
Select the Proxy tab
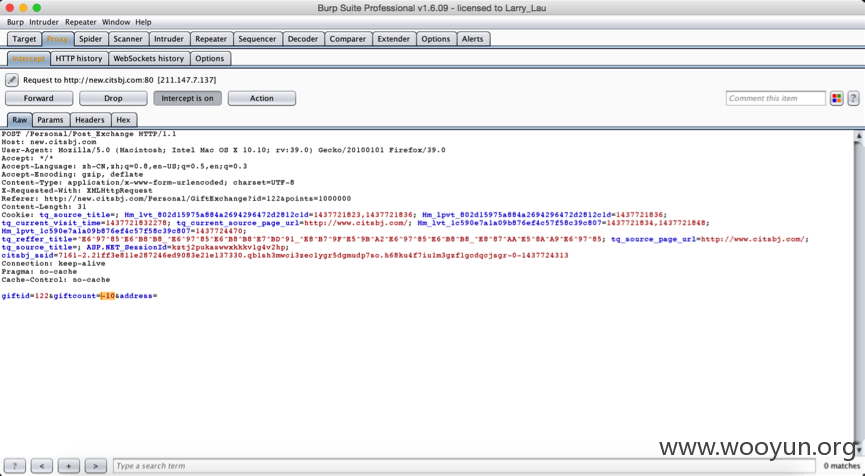57,39
